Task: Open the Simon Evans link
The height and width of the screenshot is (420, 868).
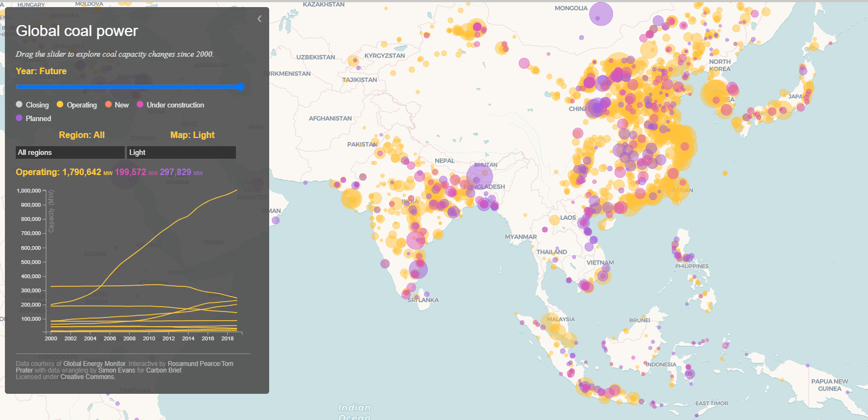Action: pos(117,370)
